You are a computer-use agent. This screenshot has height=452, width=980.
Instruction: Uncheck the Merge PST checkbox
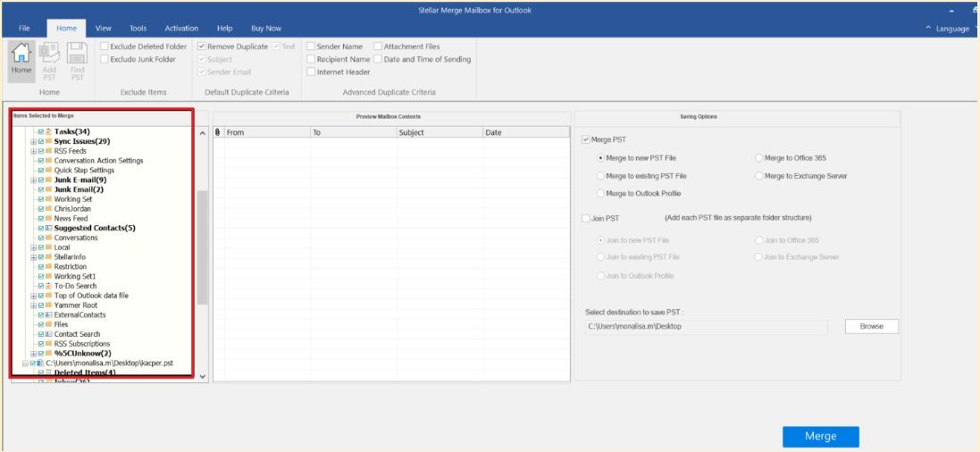pyautogui.click(x=586, y=140)
